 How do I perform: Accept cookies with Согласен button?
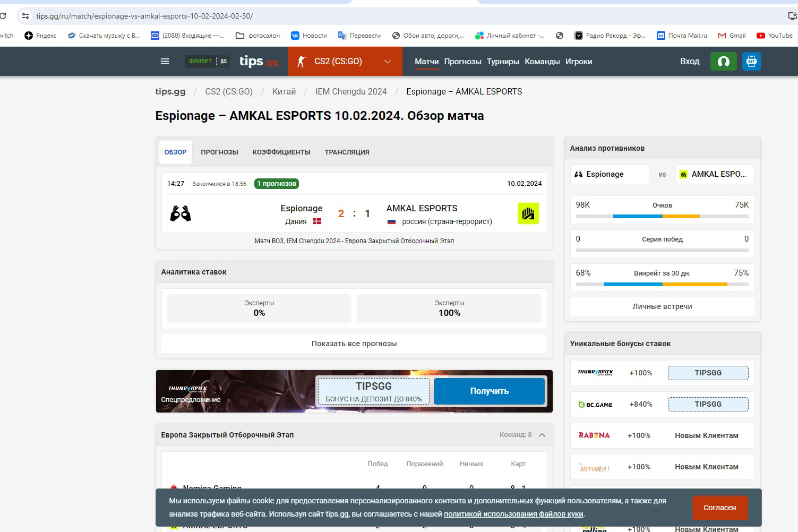[720, 508]
